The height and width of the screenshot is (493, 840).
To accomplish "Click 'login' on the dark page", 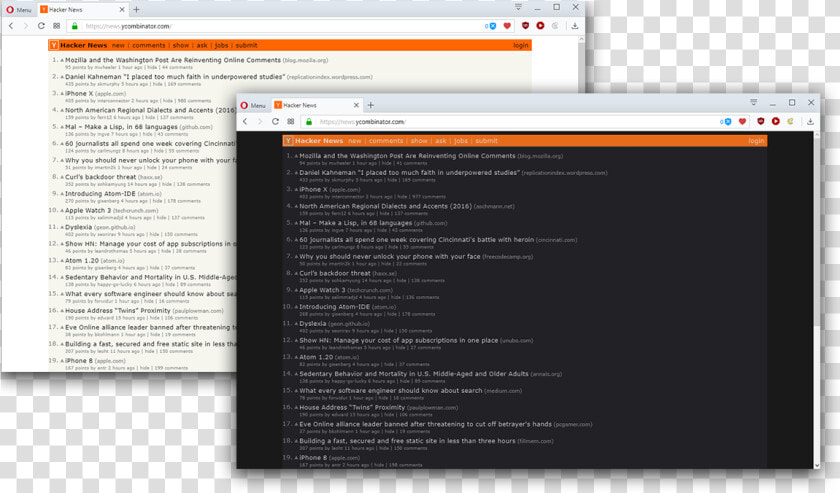I will [756, 141].
